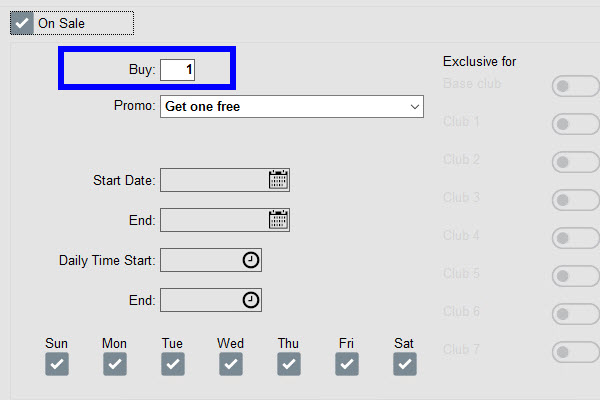Uncheck the On Sale checkbox
The width and height of the screenshot is (600, 400).
23,21
